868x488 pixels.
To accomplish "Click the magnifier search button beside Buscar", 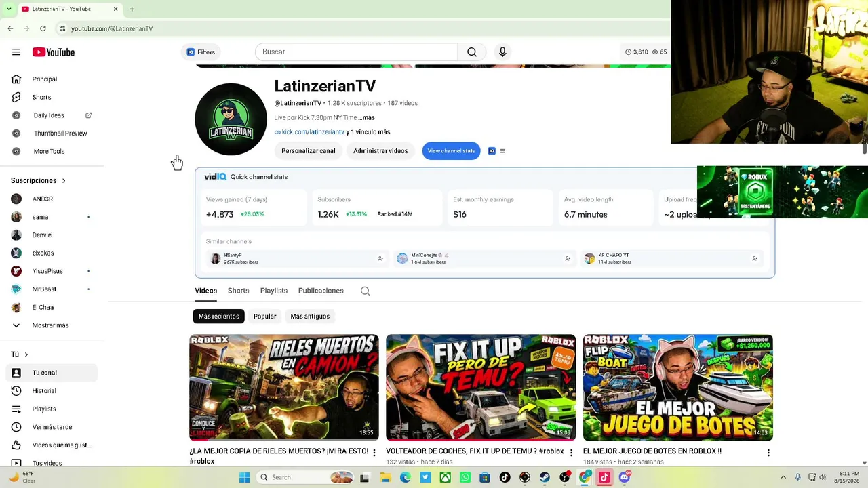I will 472,52.
